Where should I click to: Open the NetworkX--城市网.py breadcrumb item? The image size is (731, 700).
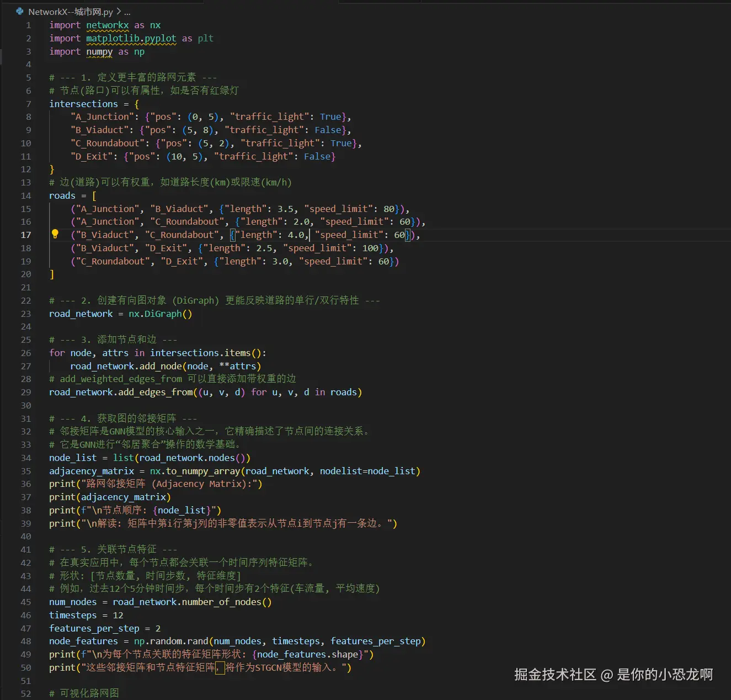click(71, 12)
